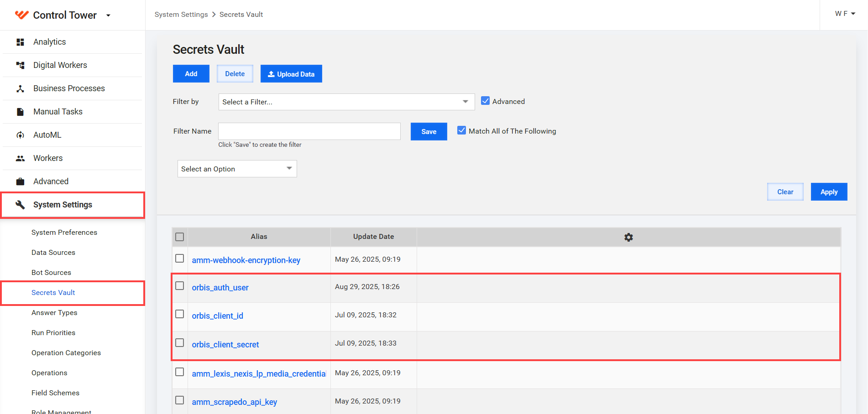The image size is (868, 414).
Task: Check the orbis_client_secret row checkbox
Action: [180, 343]
